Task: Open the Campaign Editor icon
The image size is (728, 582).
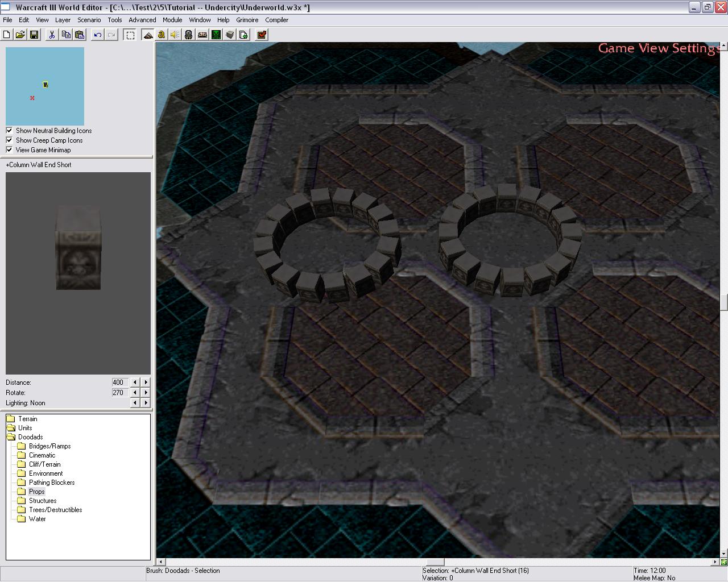Action: pos(202,35)
